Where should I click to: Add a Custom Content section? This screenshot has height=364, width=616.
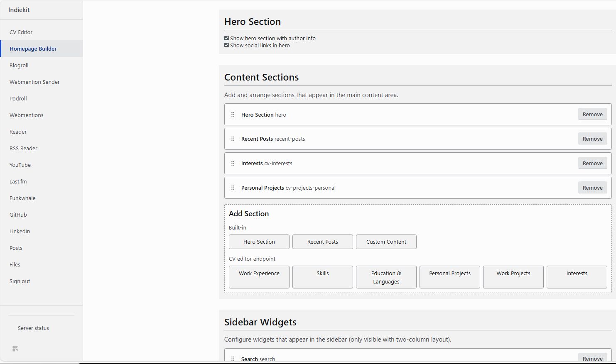[386, 242]
